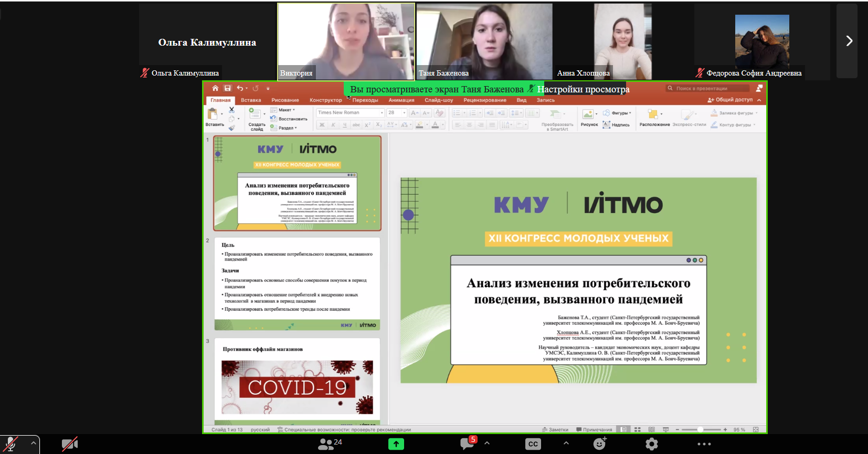Open the Zoom settings gear icon
The image size is (868, 454).
pos(651,444)
